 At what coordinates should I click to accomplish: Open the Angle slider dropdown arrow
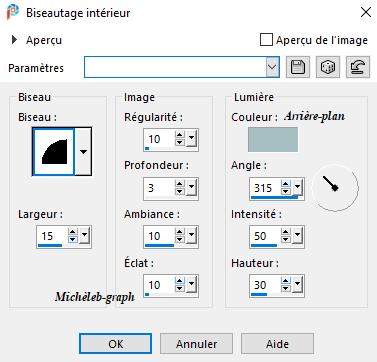tap(297, 188)
